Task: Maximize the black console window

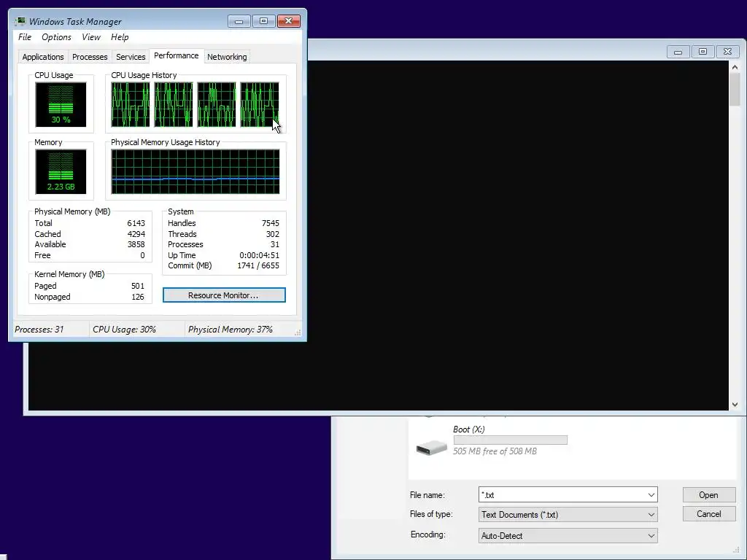Action: point(703,52)
